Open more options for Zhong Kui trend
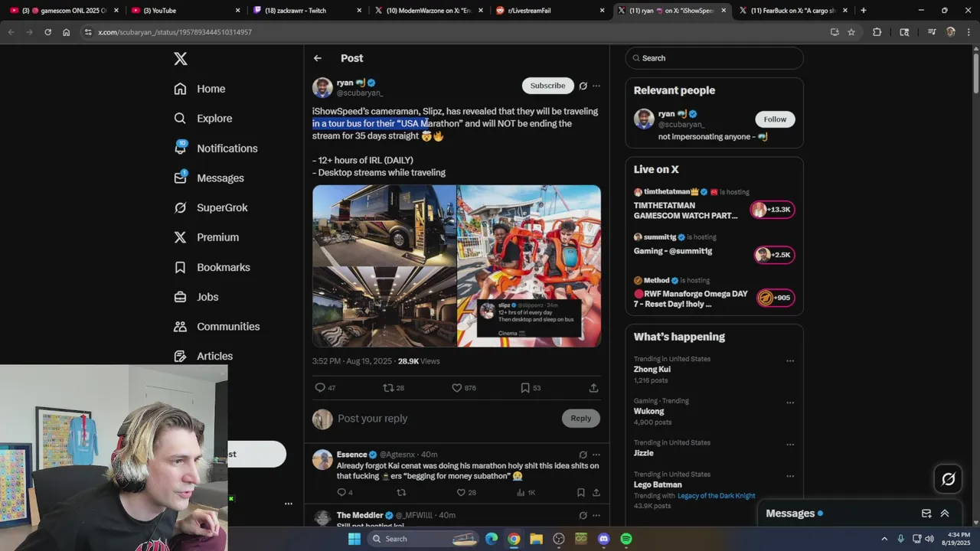The width and height of the screenshot is (980, 551). pos(790,360)
